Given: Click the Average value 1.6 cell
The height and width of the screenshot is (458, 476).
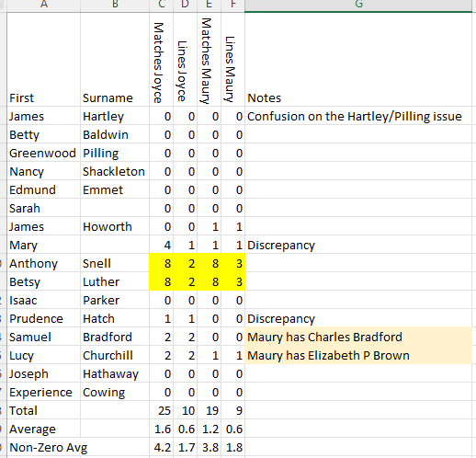Looking at the screenshot, I should [161, 429].
